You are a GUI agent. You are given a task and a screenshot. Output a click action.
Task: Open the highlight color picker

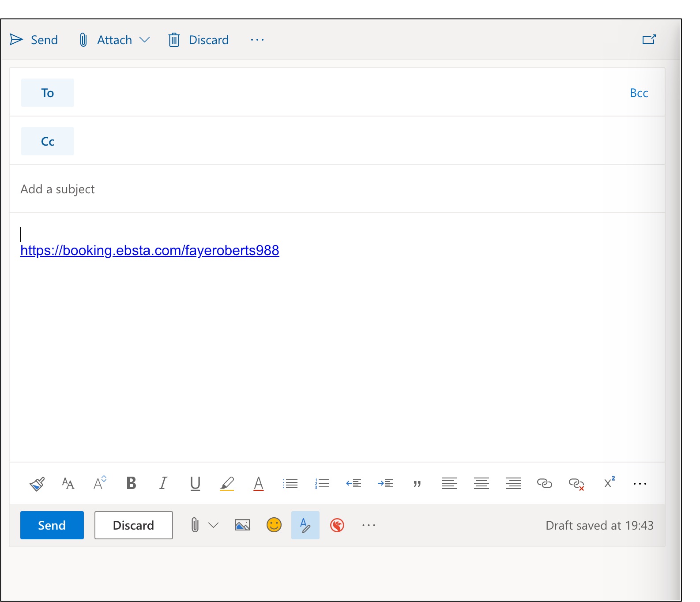tap(227, 484)
